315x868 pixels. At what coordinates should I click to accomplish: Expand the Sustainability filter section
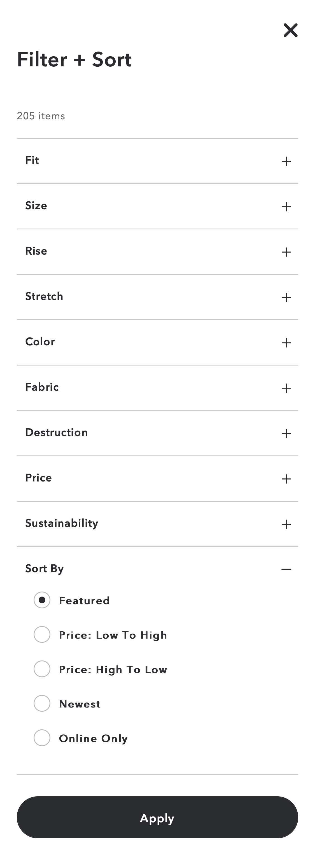286,524
